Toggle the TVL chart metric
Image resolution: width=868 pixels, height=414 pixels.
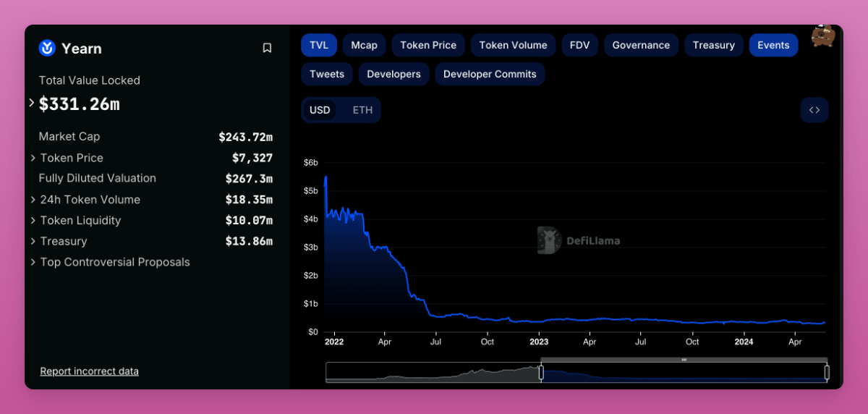point(319,45)
